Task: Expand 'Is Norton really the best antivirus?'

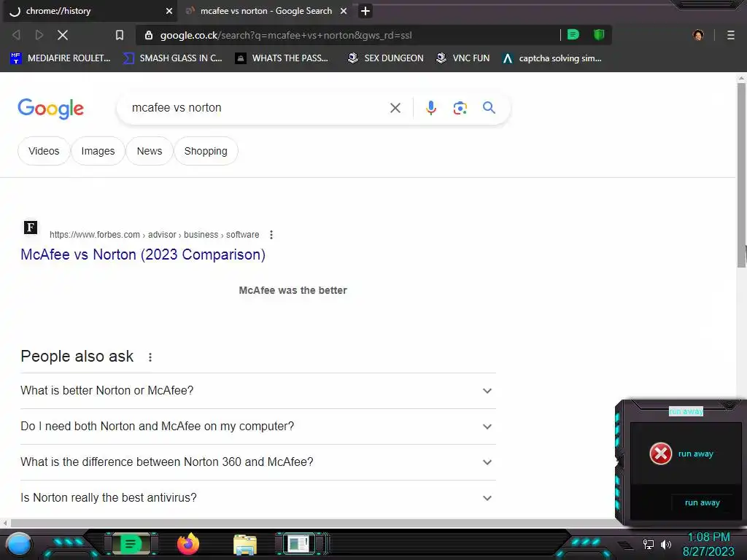Action: click(x=258, y=498)
